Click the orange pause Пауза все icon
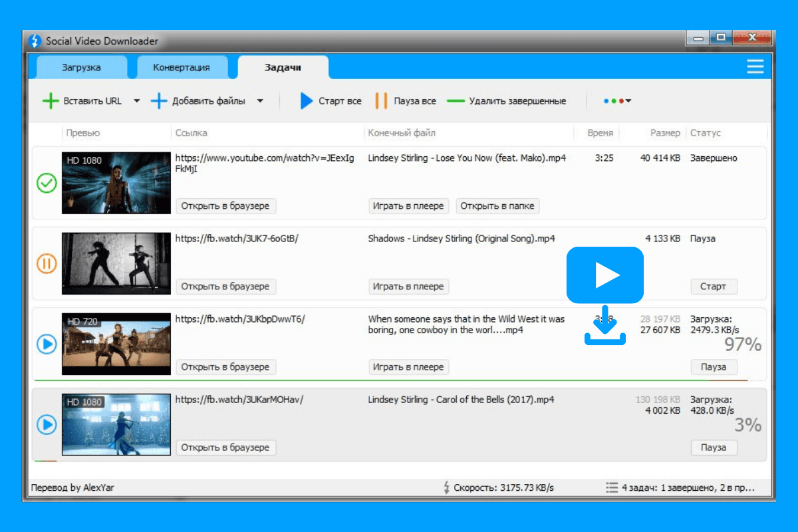The height and width of the screenshot is (532, 798). (x=381, y=101)
